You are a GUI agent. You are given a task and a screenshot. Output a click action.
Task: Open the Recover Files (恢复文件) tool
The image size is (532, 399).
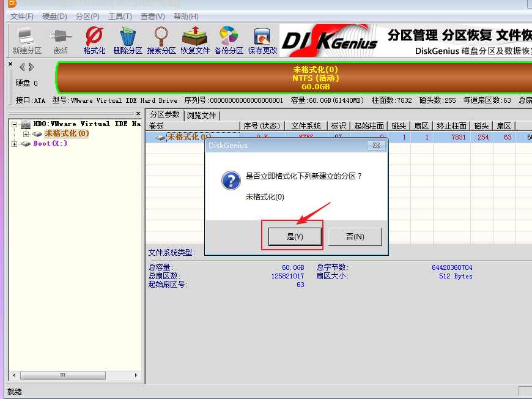click(x=195, y=41)
